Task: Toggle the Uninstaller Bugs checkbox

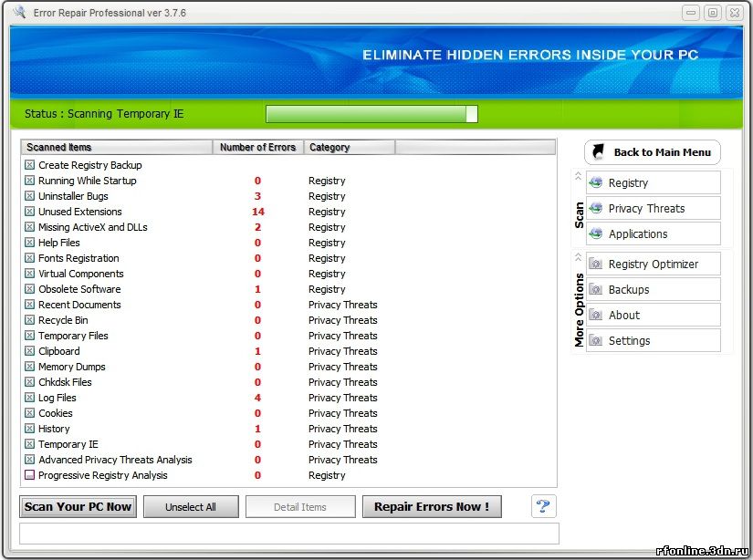Action: tap(30, 196)
